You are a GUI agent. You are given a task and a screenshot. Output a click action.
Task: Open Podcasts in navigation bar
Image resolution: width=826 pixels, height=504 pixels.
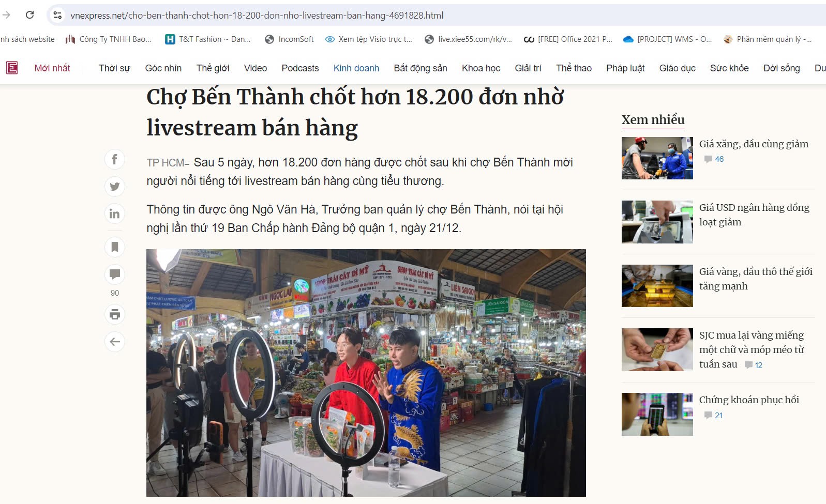click(x=300, y=68)
